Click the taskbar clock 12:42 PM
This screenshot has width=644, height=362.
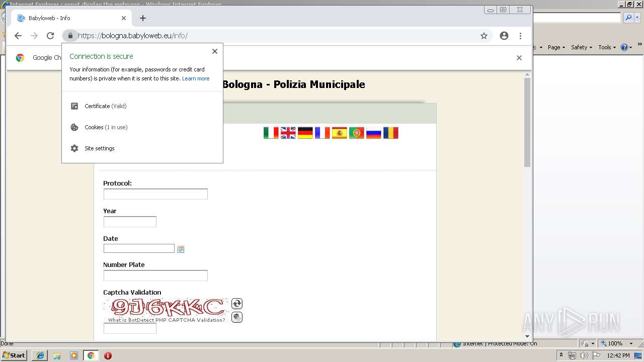point(618,355)
